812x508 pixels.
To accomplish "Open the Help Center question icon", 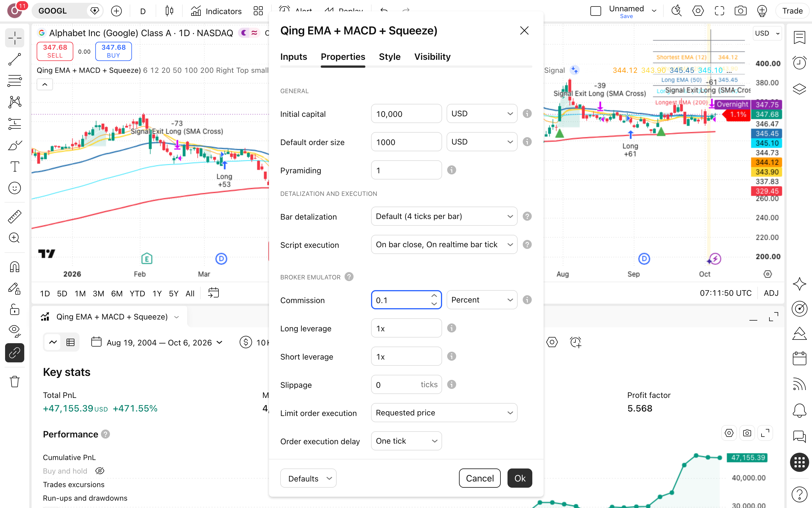I will click(799, 494).
